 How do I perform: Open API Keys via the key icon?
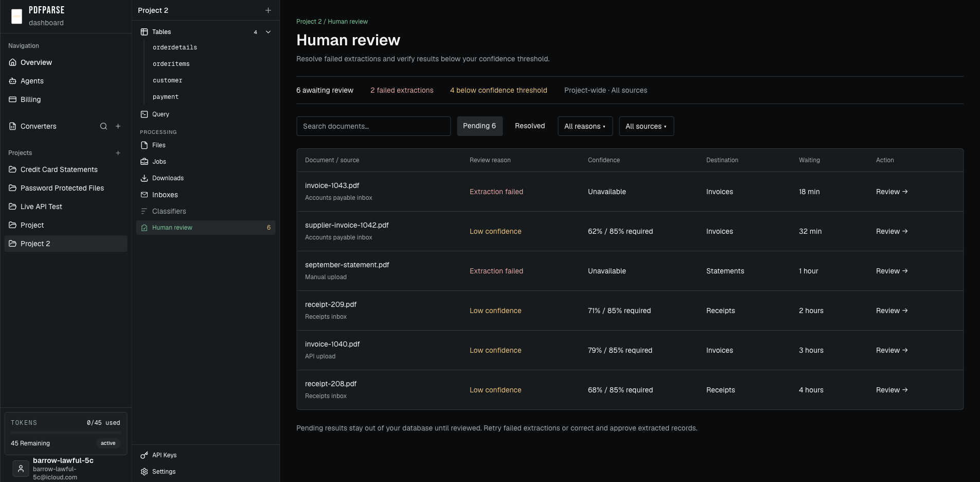pos(145,455)
